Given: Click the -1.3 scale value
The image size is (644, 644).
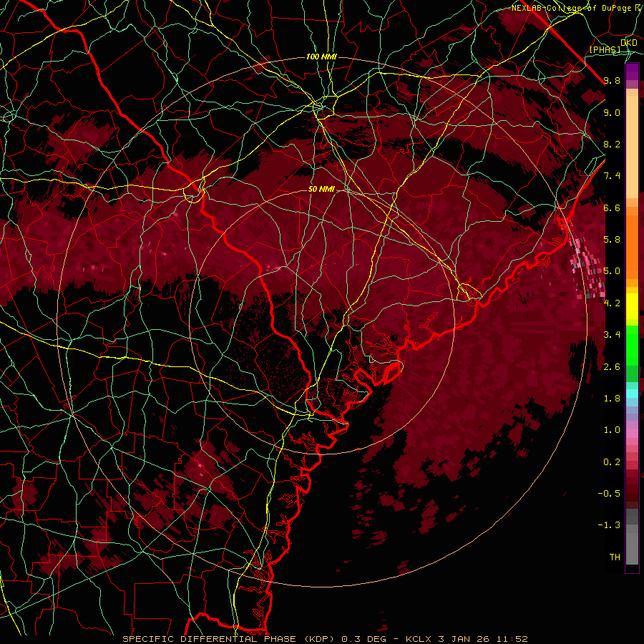Looking at the screenshot, I should tap(609, 525).
